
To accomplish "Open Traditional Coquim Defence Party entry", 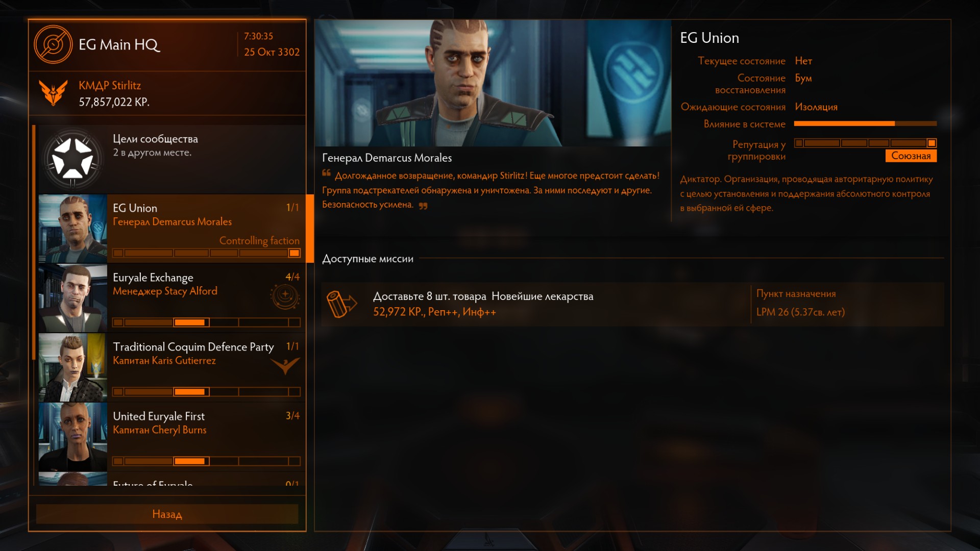I will (172, 367).
